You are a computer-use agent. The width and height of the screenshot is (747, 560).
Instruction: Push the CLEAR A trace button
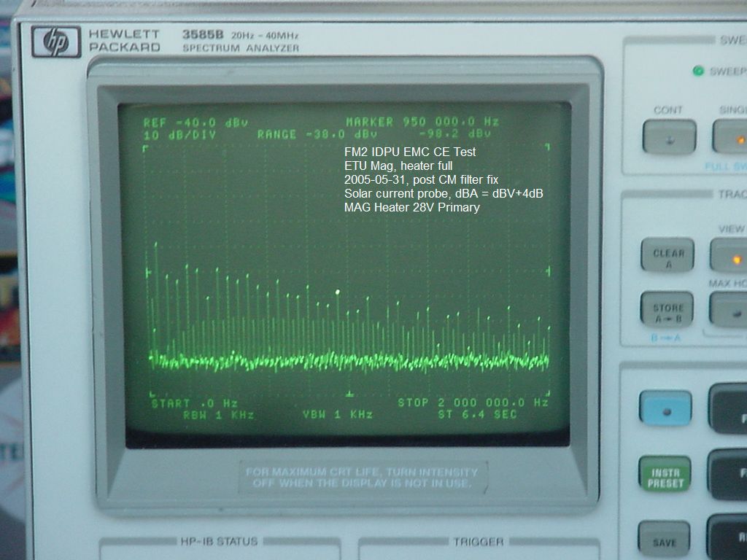668,255
